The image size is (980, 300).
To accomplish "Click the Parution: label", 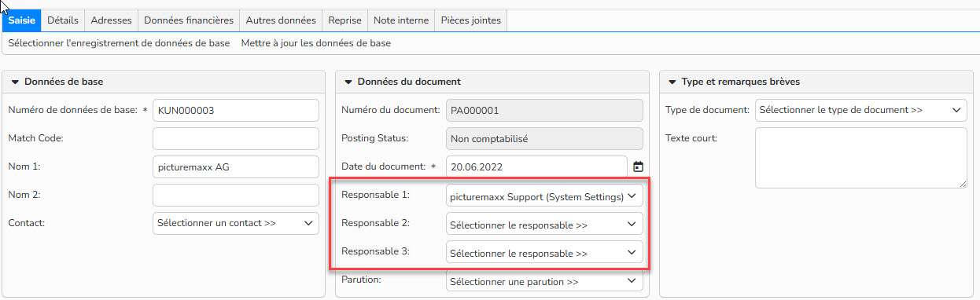I will (x=362, y=280).
